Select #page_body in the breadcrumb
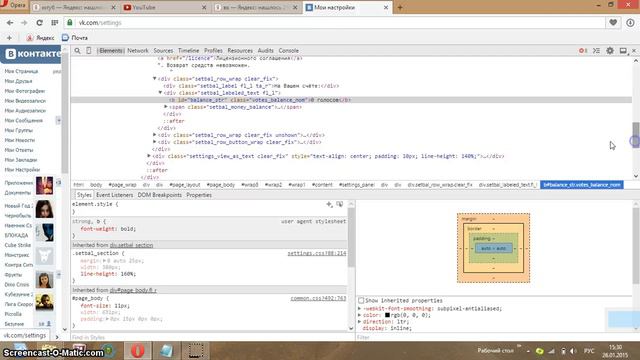This screenshot has width=640, height=360. (220, 185)
